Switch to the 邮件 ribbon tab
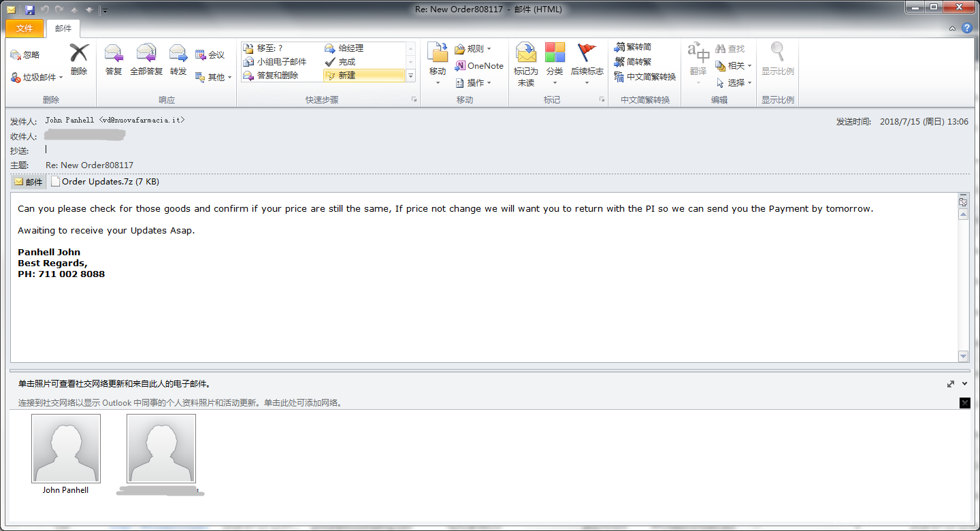The image size is (980, 531). (63, 28)
